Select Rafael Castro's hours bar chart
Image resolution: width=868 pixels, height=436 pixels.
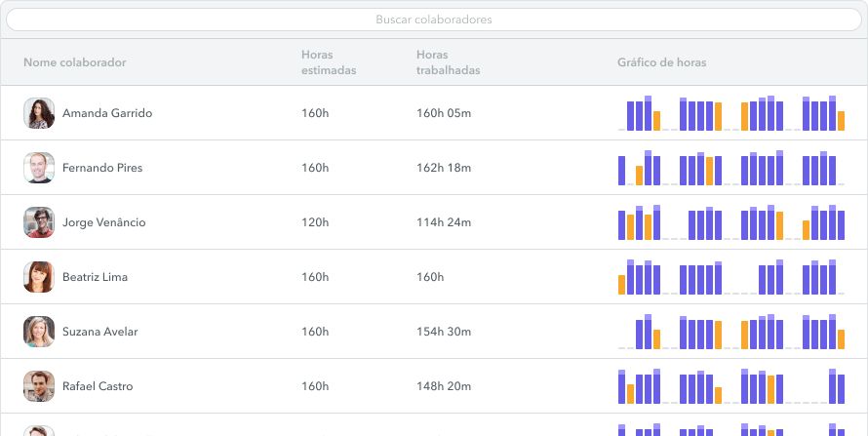pos(731,386)
